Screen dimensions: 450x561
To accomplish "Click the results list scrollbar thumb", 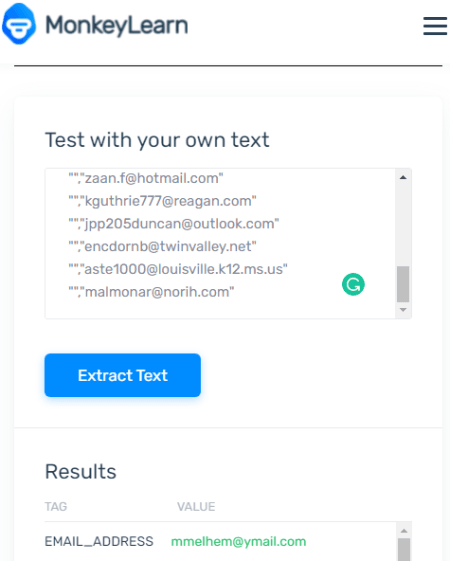I will tap(404, 550).
